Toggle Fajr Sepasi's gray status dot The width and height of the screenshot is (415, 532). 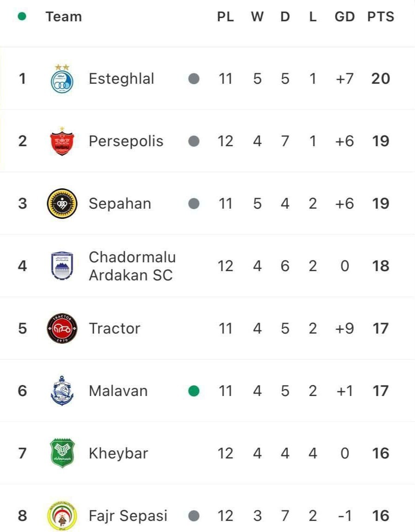pos(194,515)
